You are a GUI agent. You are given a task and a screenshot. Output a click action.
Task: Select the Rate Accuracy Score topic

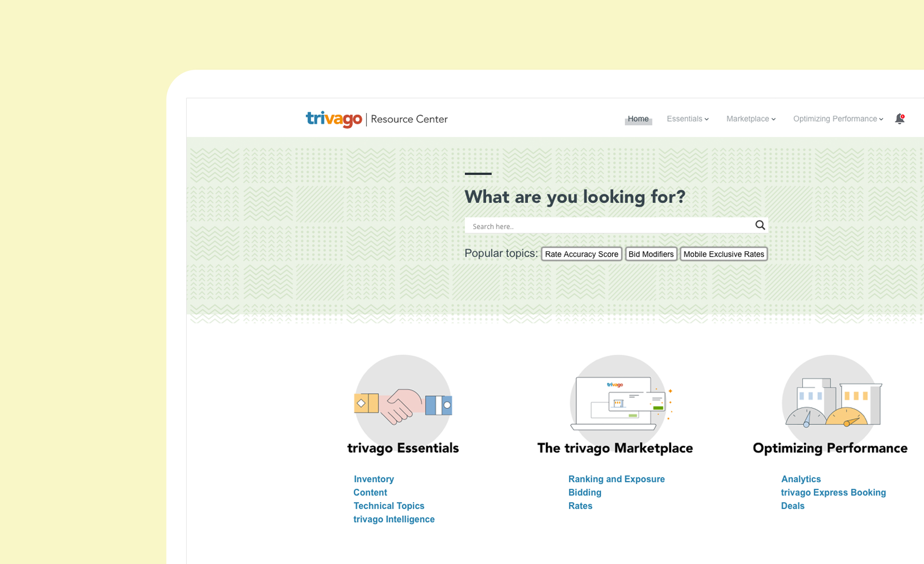582,254
